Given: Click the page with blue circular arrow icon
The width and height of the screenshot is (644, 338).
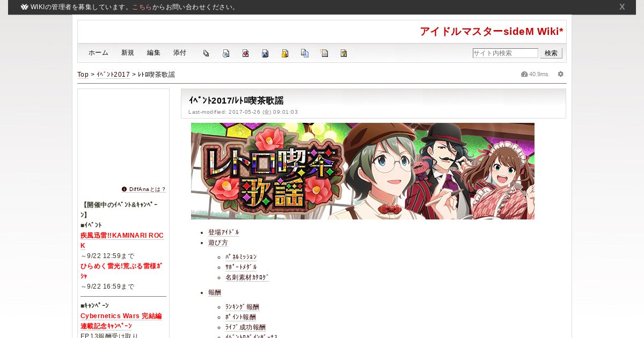Looking at the screenshot, I should (x=226, y=53).
